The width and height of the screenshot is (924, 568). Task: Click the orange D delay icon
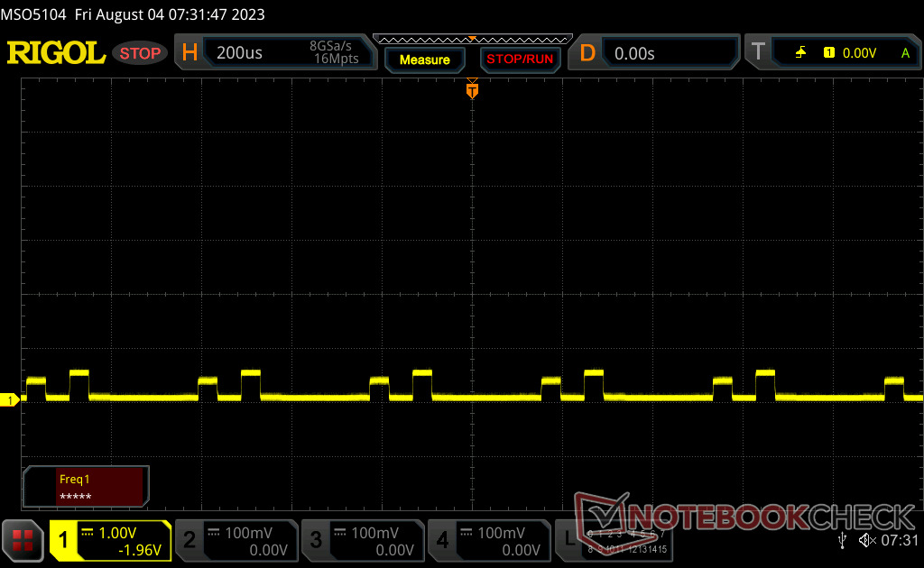(x=587, y=53)
